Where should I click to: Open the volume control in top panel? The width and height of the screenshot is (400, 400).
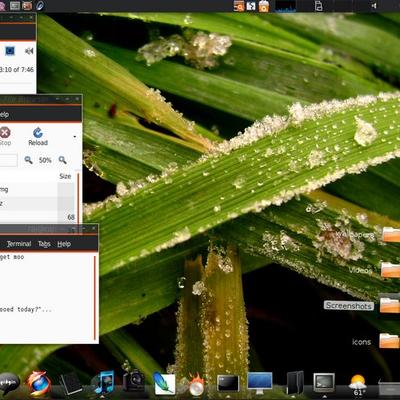point(374,6)
